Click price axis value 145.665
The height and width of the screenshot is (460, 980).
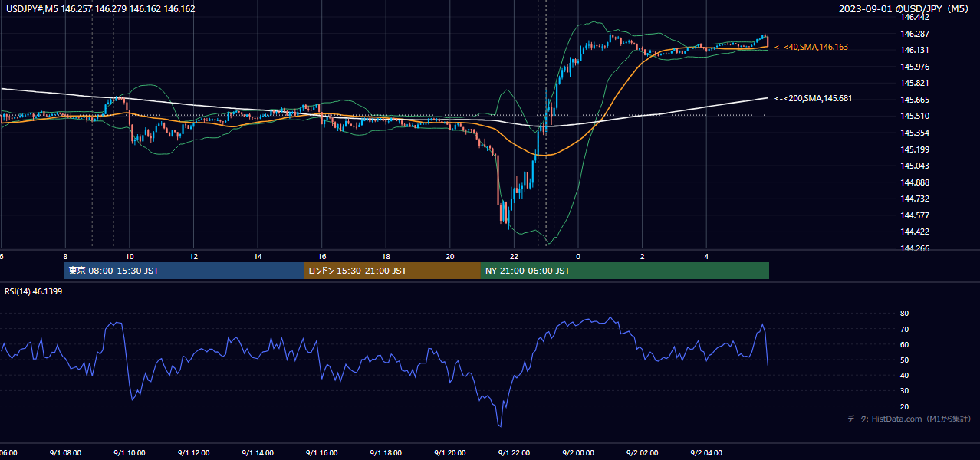(x=916, y=100)
